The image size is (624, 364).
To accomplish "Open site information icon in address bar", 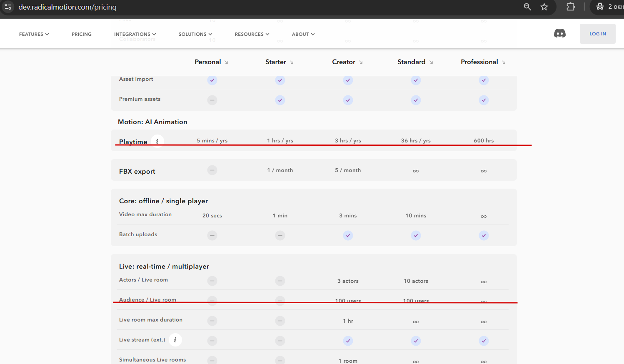I will [8, 7].
